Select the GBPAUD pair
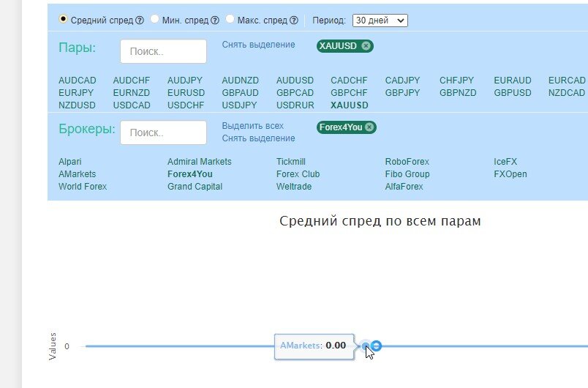This screenshot has height=388, width=588. tap(240, 93)
